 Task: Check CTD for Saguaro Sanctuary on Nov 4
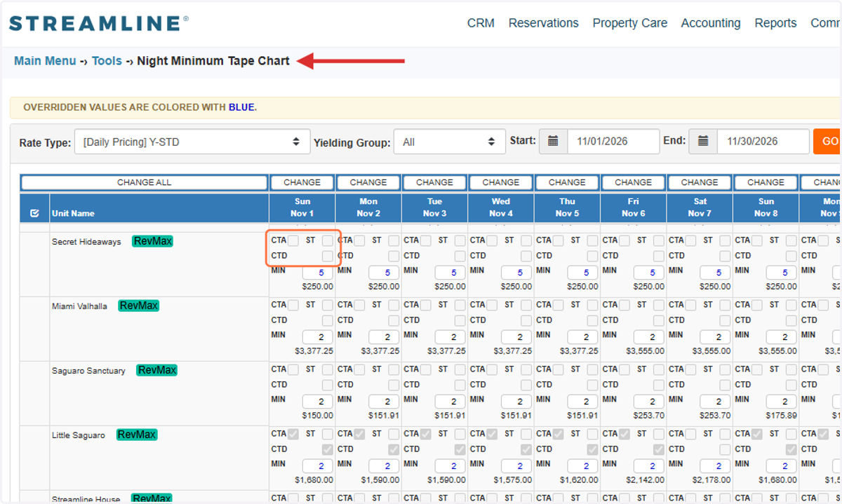(526, 385)
